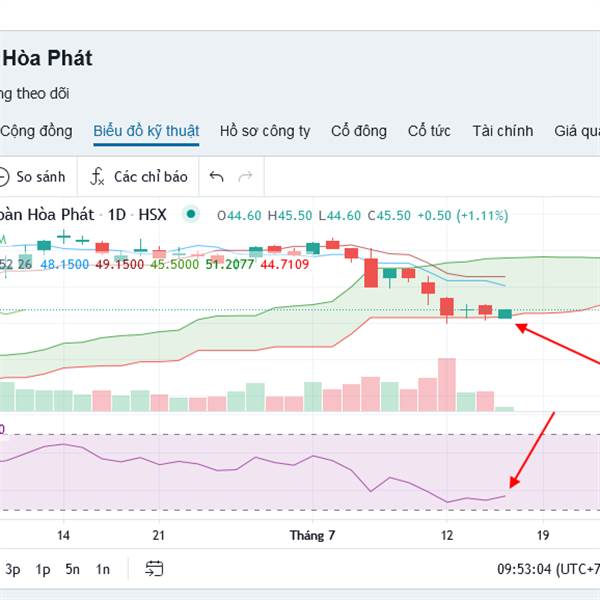Click the So sánh compare button
600x600 pixels.
coord(33,177)
